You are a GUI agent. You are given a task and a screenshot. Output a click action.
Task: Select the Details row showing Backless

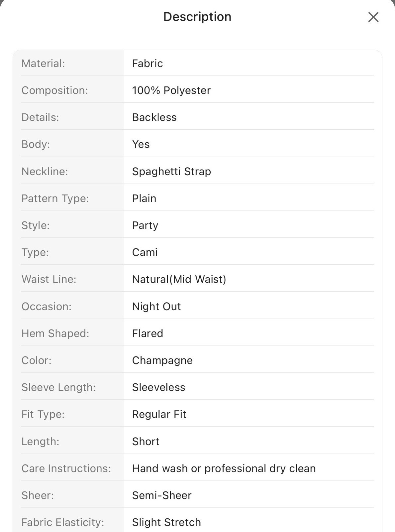[197, 117]
